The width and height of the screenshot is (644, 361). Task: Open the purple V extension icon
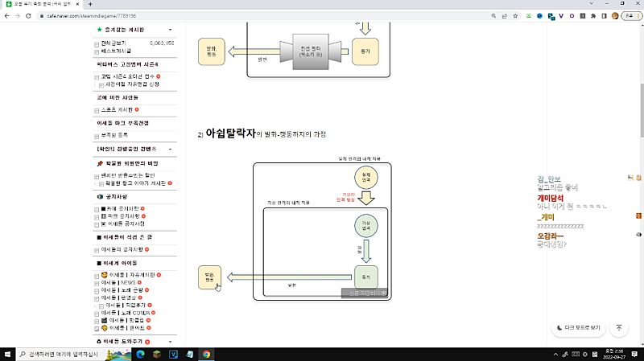point(561,16)
